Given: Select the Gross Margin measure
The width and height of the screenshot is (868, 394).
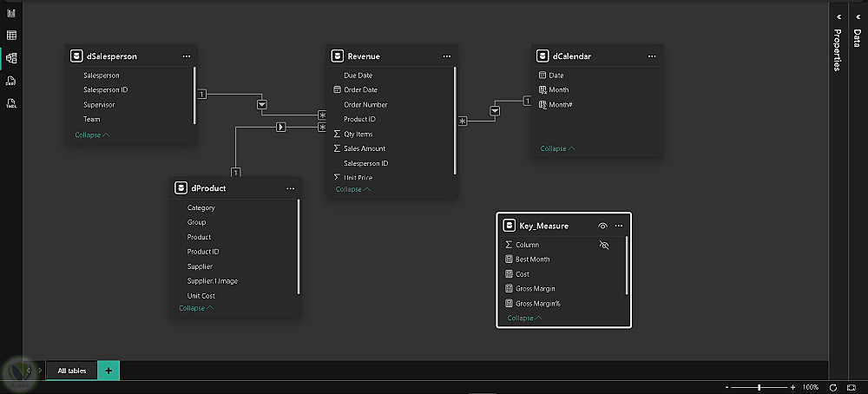Looking at the screenshot, I should [x=536, y=288].
